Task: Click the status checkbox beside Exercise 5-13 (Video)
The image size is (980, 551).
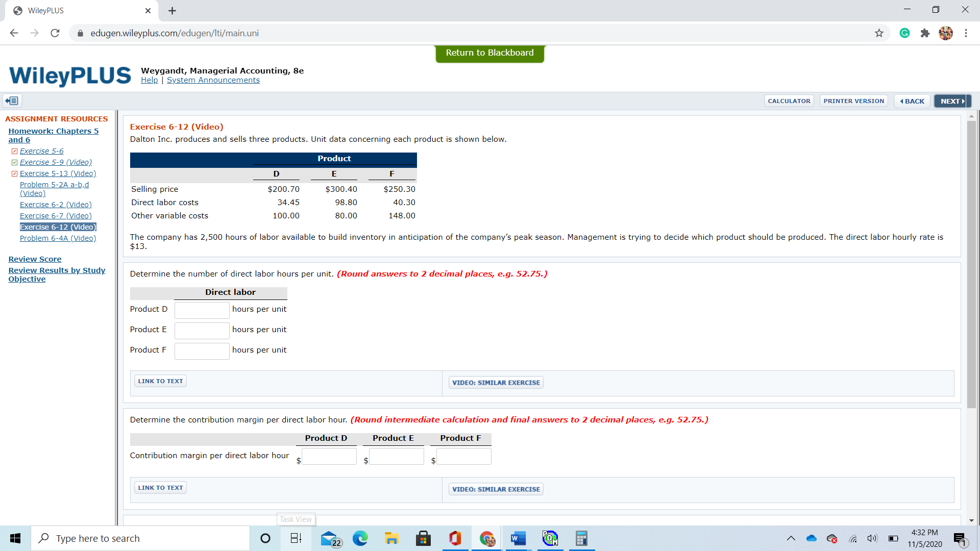Action: (x=15, y=173)
